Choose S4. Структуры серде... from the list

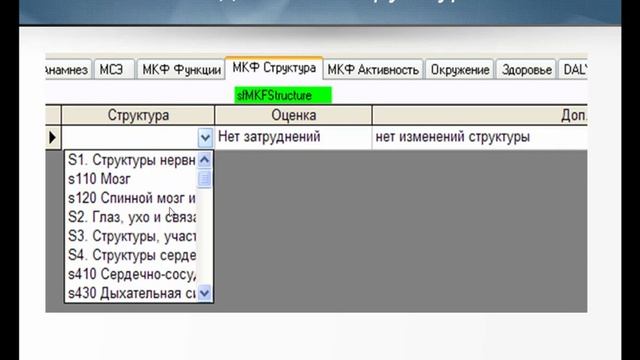(131, 255)
